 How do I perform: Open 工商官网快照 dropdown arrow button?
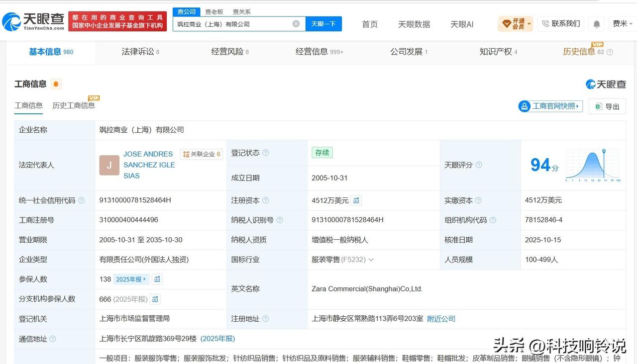pos(550,106)
